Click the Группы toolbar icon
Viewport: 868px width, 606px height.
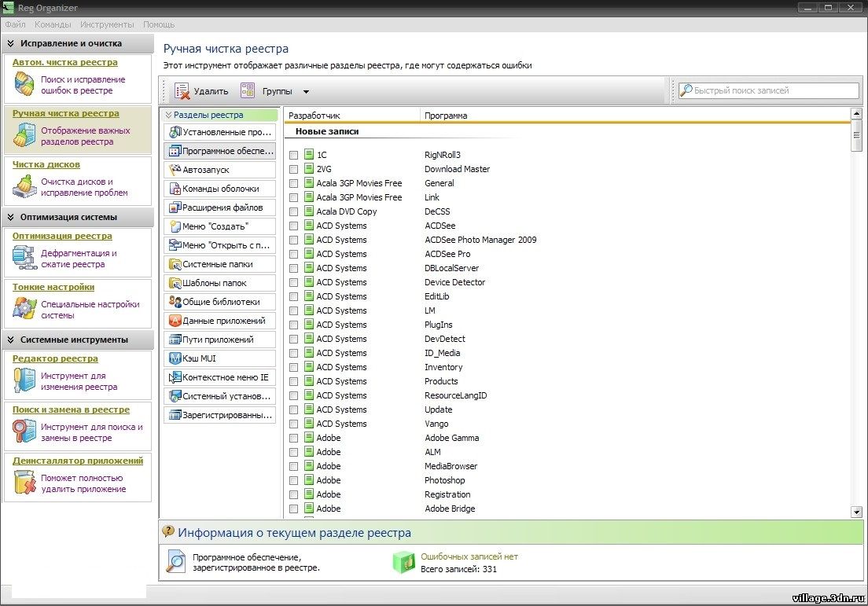click(248, 90)
